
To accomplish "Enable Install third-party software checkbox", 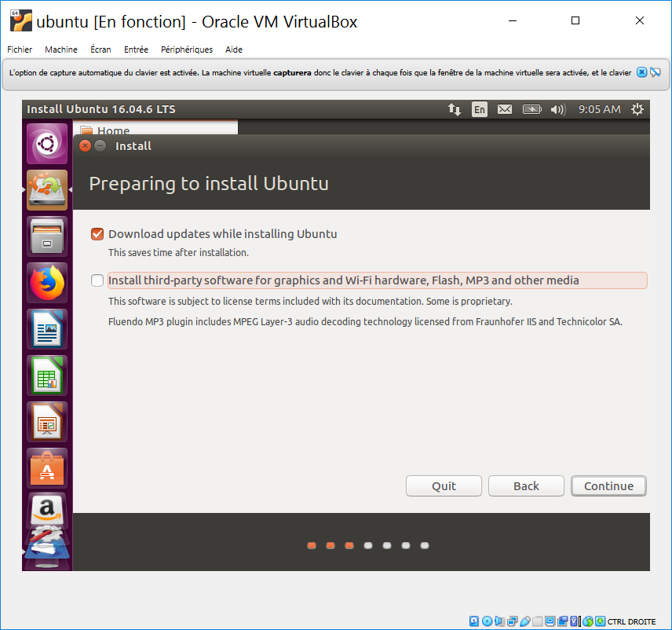I will click(97, 280).
